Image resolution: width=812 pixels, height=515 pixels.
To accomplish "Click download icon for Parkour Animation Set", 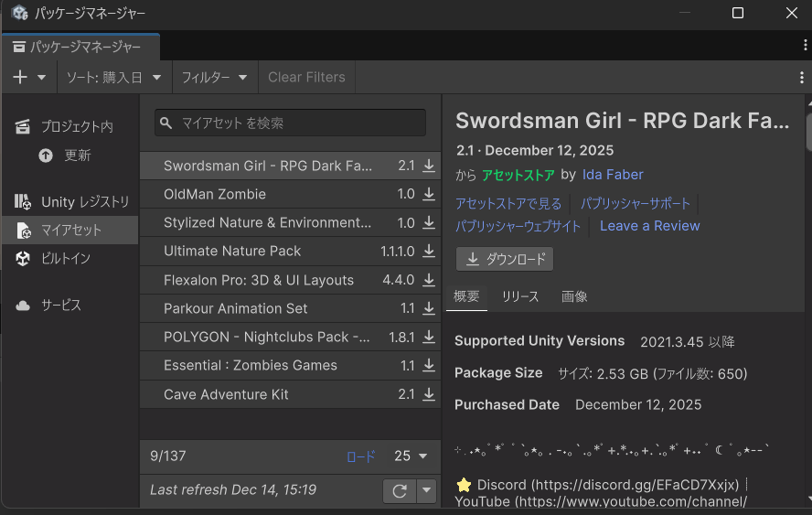I will [x=429, y=308].
